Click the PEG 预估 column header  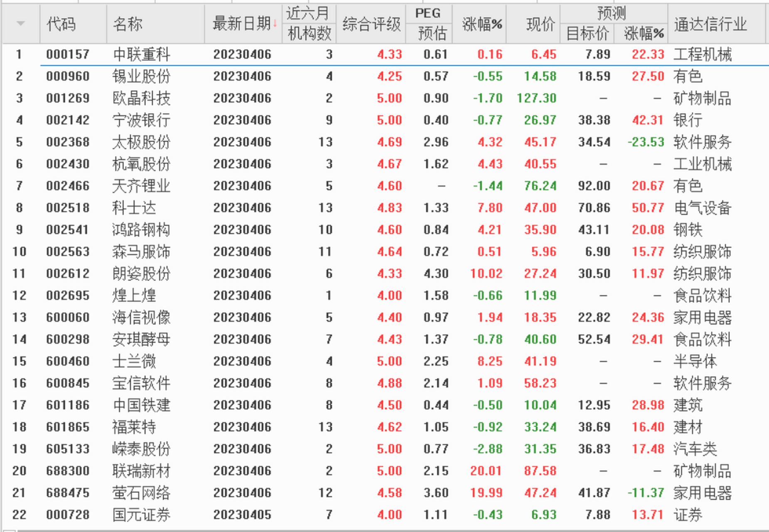click(429, 24)
